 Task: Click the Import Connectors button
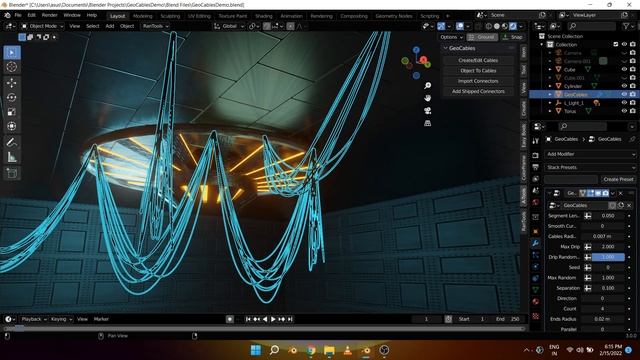(x=478, y=81)
